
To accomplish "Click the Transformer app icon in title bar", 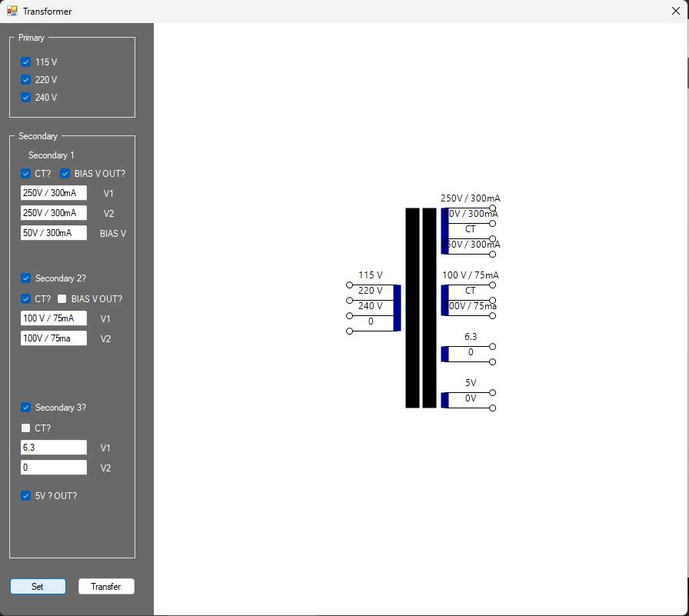I will coord(12,12).
